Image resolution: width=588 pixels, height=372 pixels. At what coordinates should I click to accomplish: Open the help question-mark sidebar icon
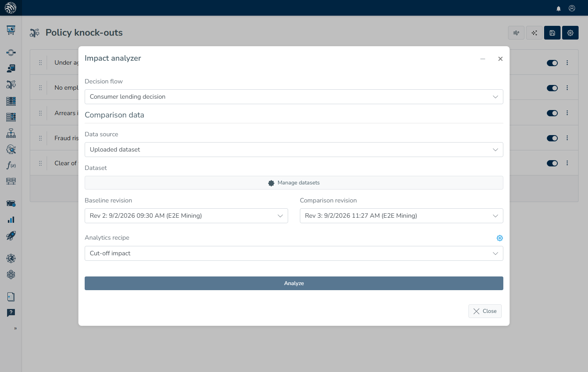click(x=11, y=313)
